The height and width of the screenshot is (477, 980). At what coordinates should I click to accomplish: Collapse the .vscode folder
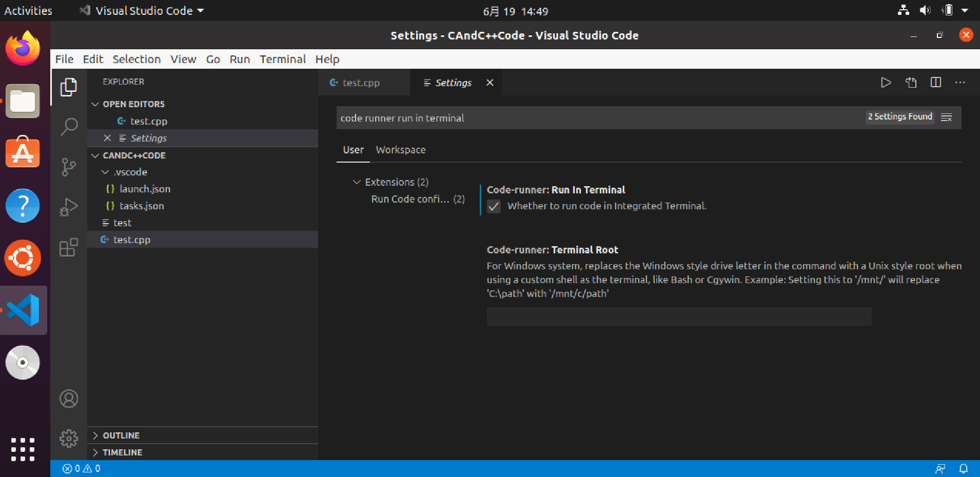(105, 172)
